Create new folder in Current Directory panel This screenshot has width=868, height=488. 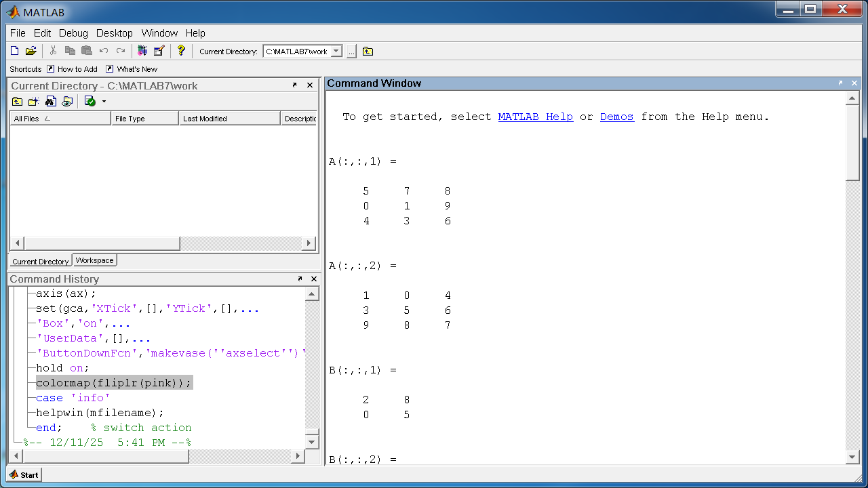click(x=34, y=102)
